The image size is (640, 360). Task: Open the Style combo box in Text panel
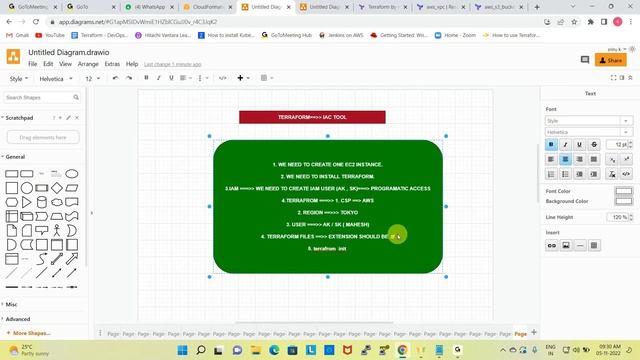point(589,121)
